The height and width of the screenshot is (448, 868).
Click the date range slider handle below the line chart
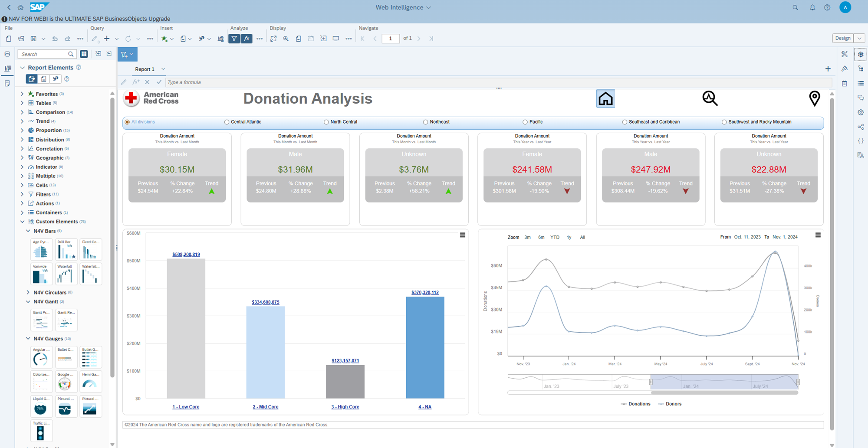pyautogui.click(x=799, y=382)
